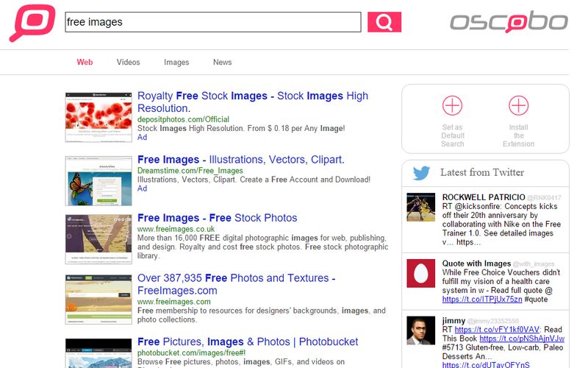This screenshot has width=588, height=368.
Task: Click the Set as Default Search plus icon
Action: point(452,105)
